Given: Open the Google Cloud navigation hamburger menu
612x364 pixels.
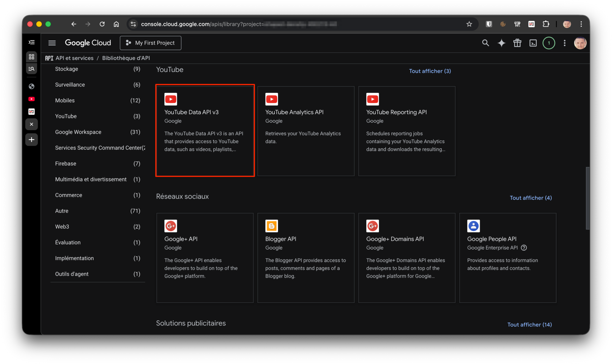Looking at the screenshot, I should click(52, 43).
